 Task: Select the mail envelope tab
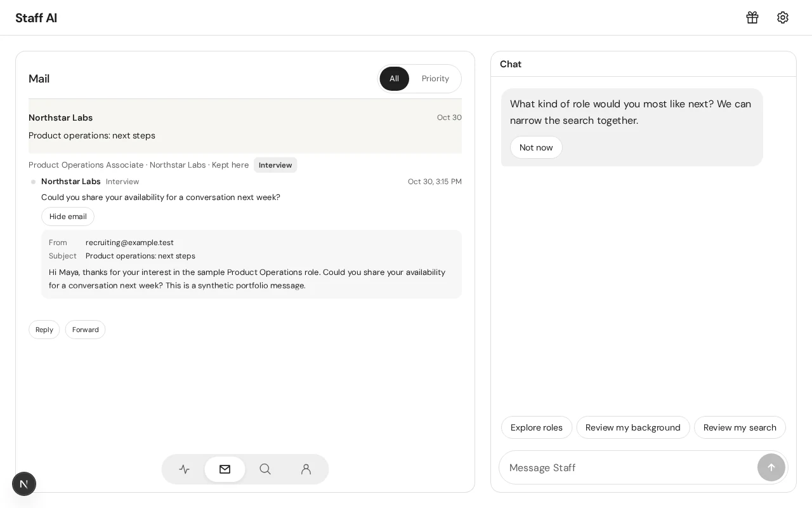click(225, 469)
